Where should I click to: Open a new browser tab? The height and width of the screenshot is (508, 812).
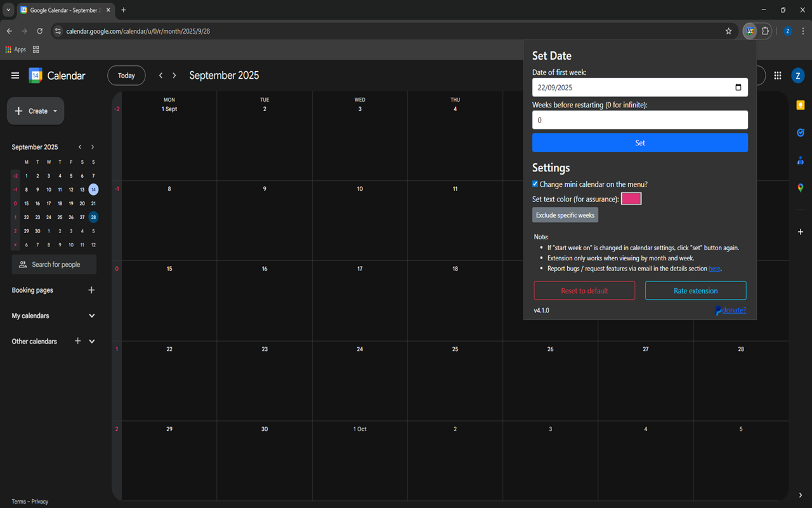[x=124, y=10]
